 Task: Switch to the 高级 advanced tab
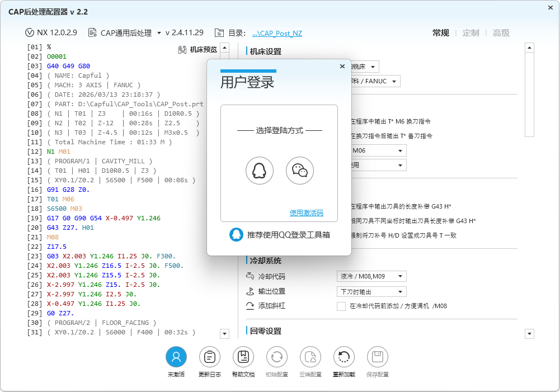click(501, 32)
